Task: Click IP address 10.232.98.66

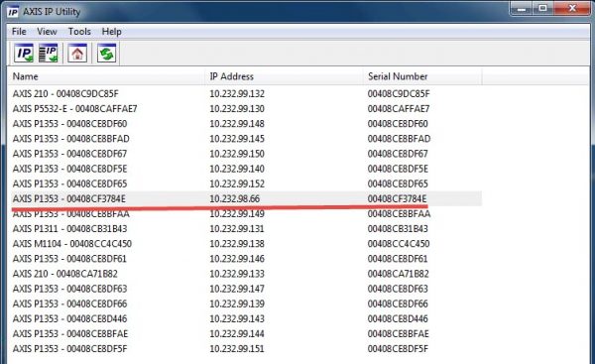Action: click(x=235, y=199)
